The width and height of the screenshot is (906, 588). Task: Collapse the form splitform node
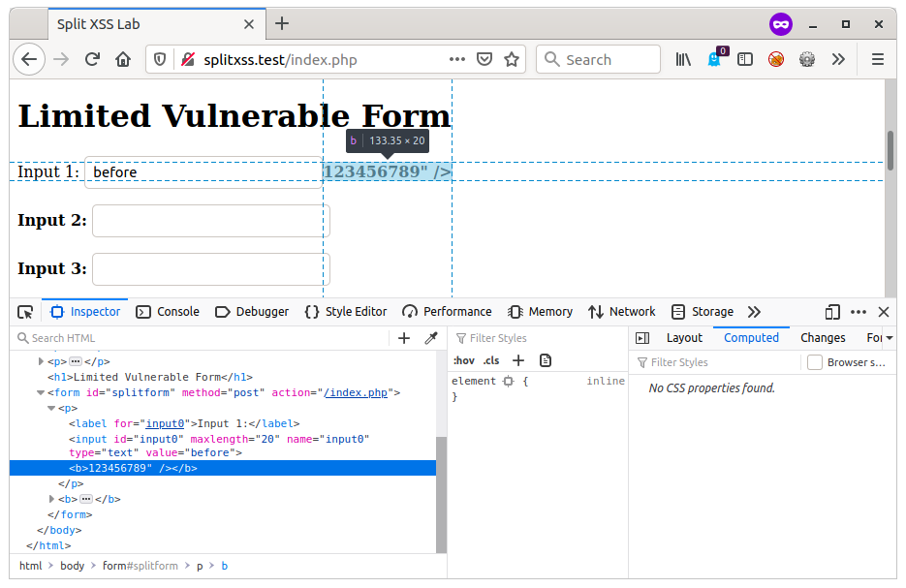coord(41,392)
